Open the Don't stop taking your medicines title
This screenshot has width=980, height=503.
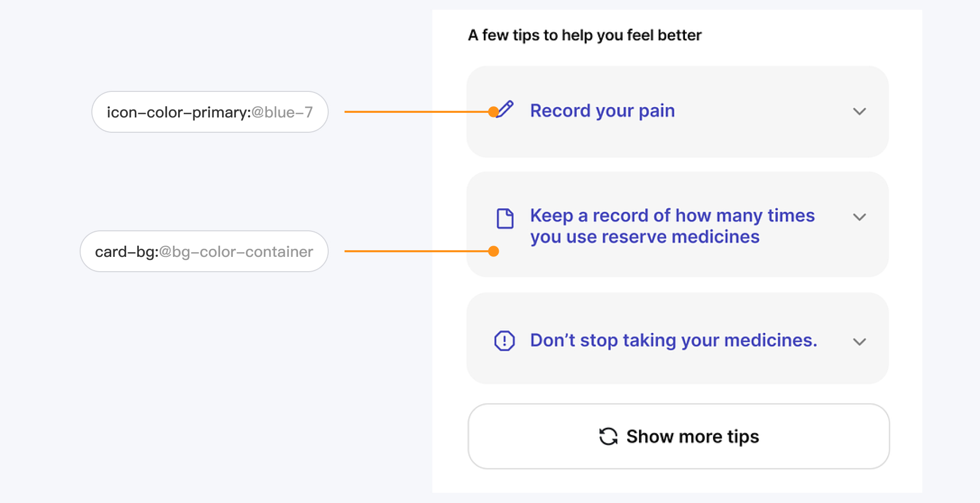673,340
